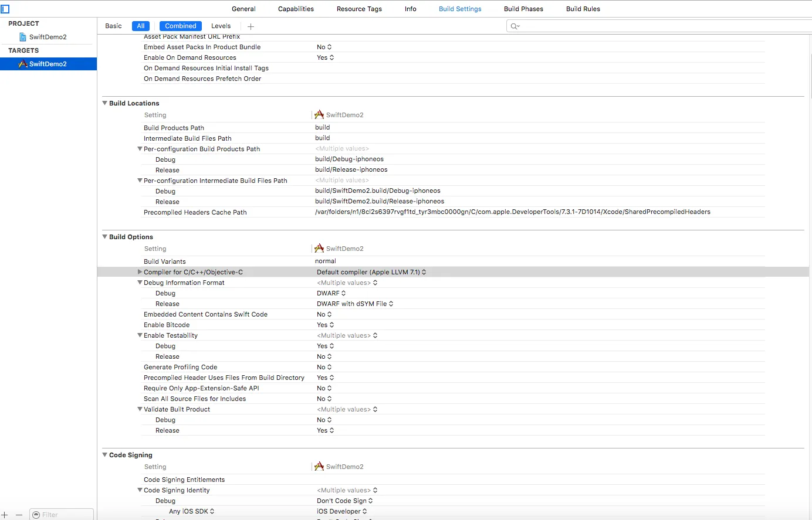Click the Build Products Path setting

pyautogui.click(x=174, y=128)
